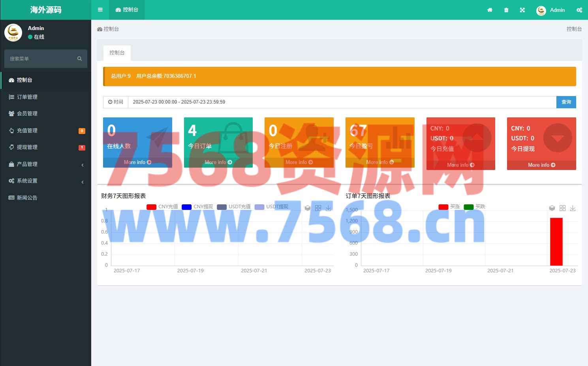Open data view icon on order chart
This screenshot has height=366, width=588.
point(552,208)
